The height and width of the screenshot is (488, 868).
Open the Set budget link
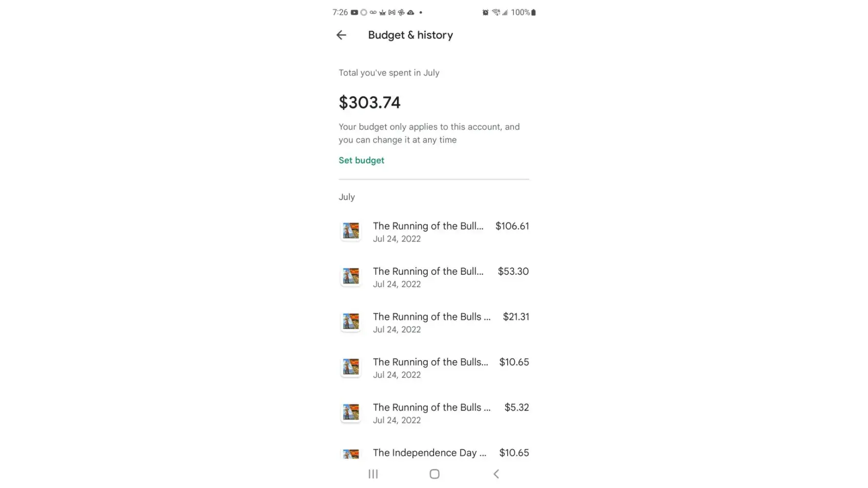[x=361, y=161]
